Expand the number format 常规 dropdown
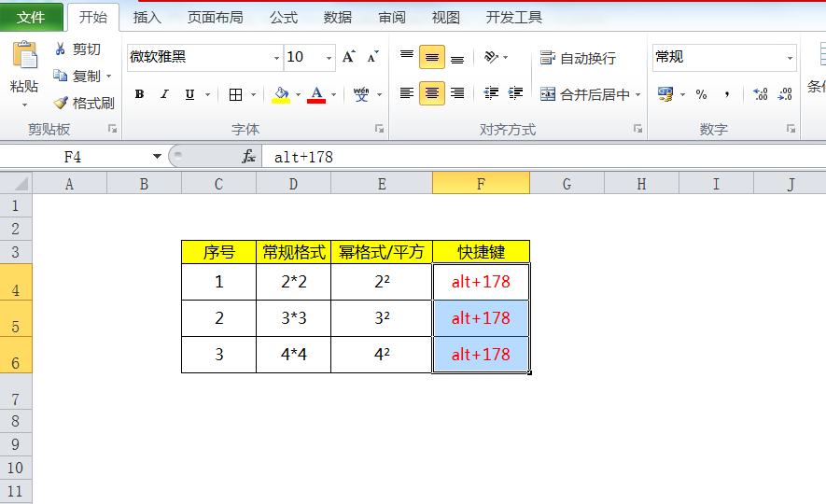 (x=790, y=58)
